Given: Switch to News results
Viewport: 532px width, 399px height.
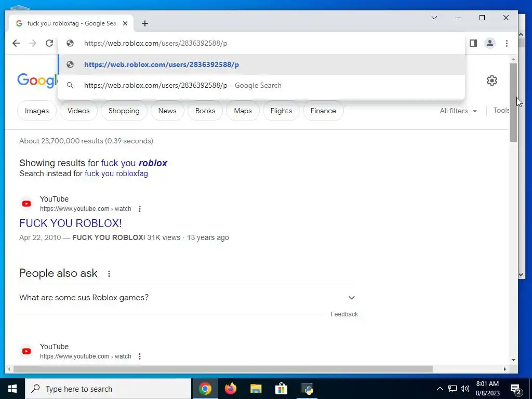Looking at the screenshot, I should [x=167, y=111].
